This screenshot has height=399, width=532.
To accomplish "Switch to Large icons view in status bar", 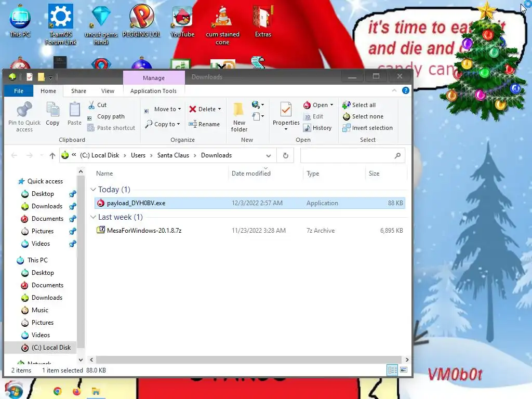I will pyautogui.click(x=404, y=370).
